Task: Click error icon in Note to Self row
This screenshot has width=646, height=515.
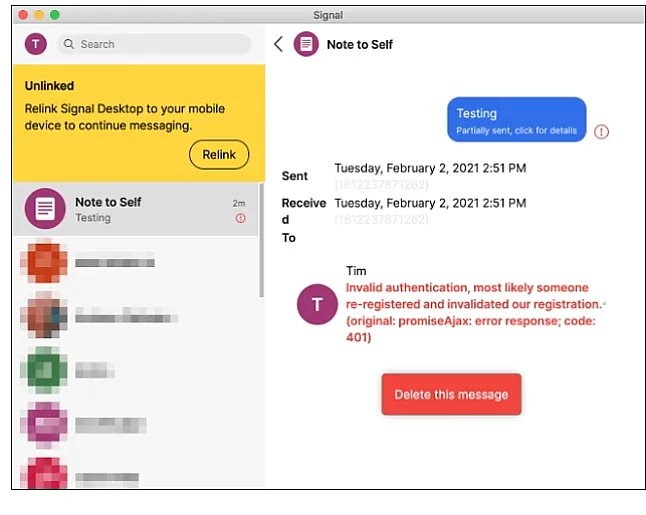Action: coord(241,218)
